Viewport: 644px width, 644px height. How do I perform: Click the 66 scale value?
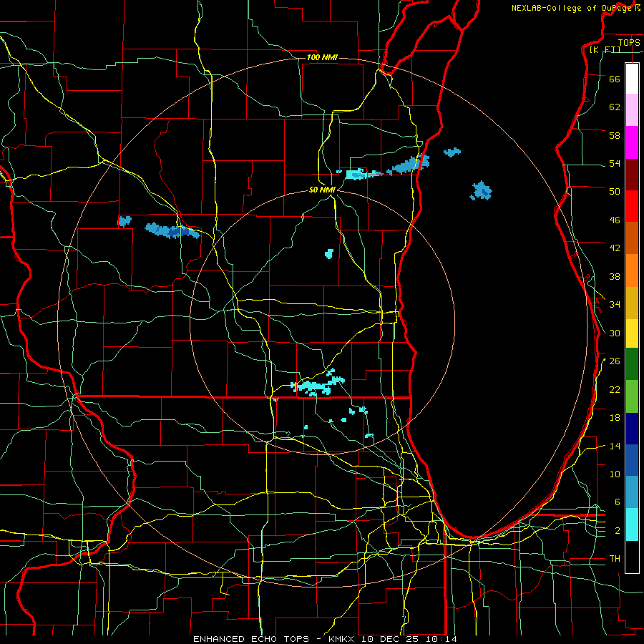point(615,79)
